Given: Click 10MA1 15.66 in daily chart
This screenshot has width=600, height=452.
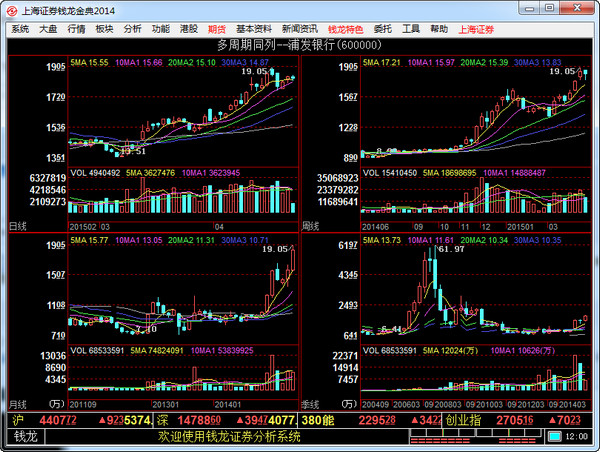Looking at the screenshot, I should coord(139,62).
